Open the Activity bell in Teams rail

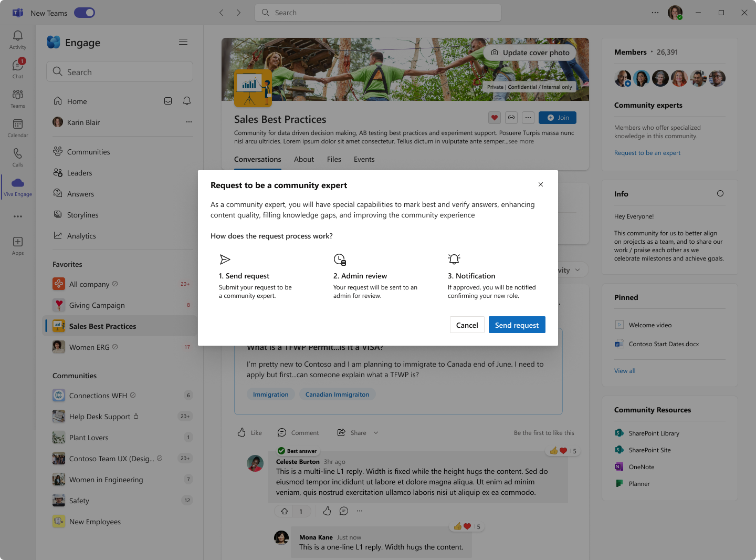click(18, 39)
